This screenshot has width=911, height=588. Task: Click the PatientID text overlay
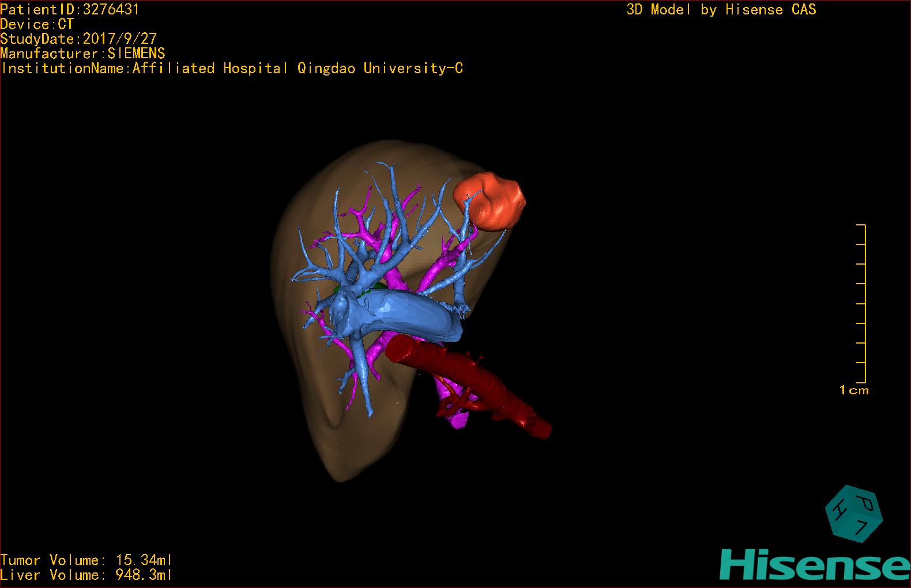(x=69, y=9)
